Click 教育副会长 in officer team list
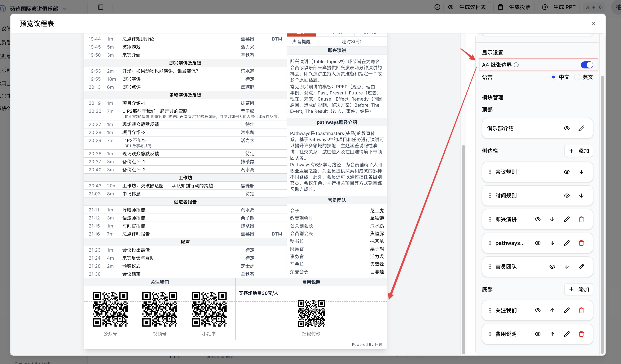Viewport: 621px width, 364px height. 301,218
